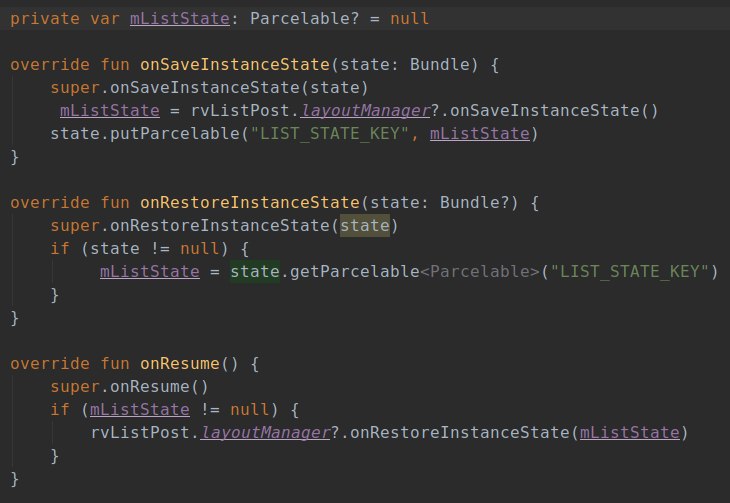Click the highlighted 'state' argument in super.onRestoreInstanceState
Viewport: 730px width, 503px height.
[365, 225]
